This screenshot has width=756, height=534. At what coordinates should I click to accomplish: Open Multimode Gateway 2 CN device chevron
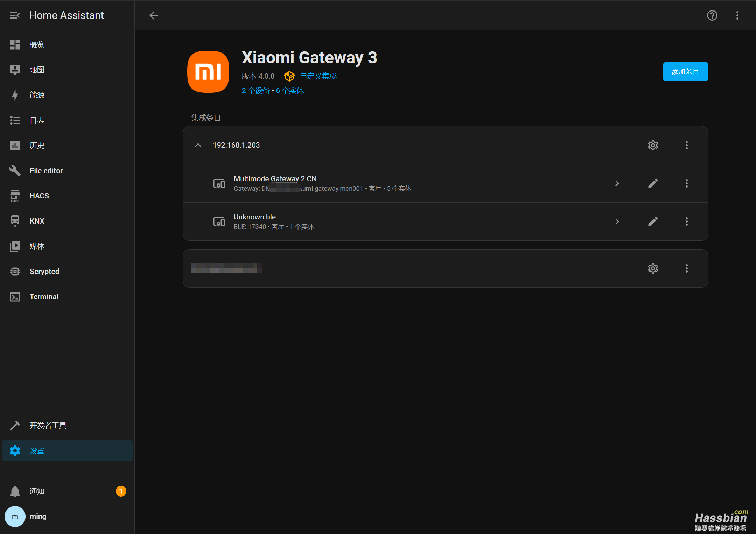[x=617, y=183]
